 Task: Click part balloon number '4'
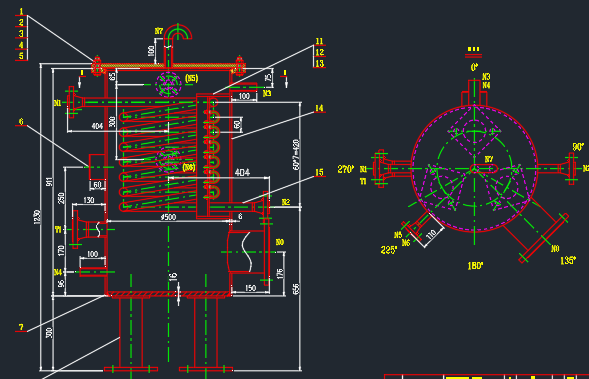(x=21, y=45)
